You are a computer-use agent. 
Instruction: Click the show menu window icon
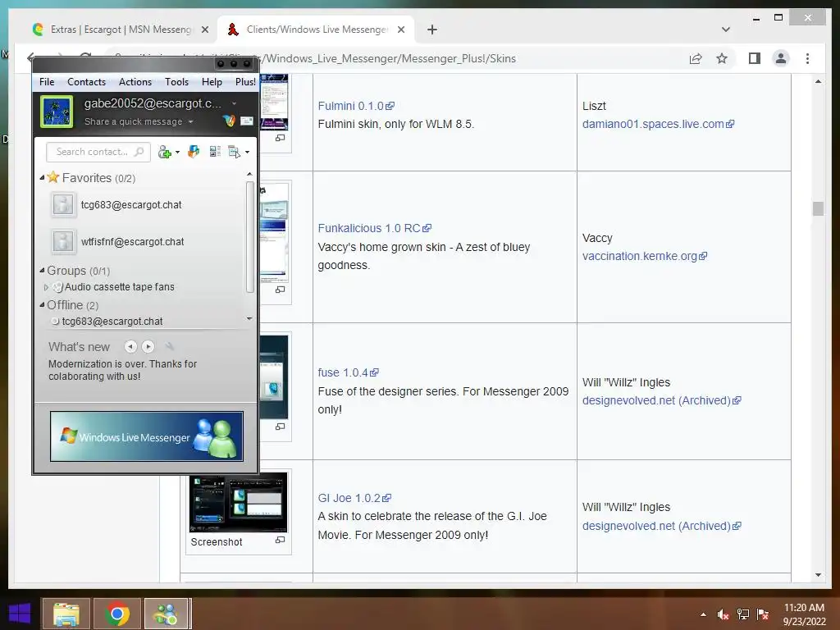(234, 152)
